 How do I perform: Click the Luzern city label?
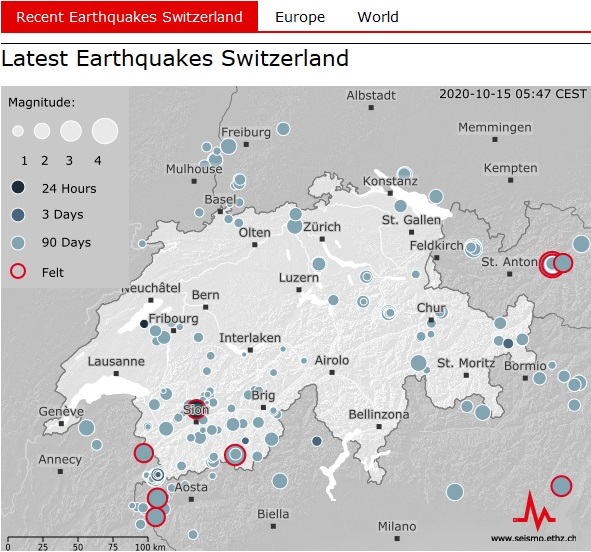point(299,278)
